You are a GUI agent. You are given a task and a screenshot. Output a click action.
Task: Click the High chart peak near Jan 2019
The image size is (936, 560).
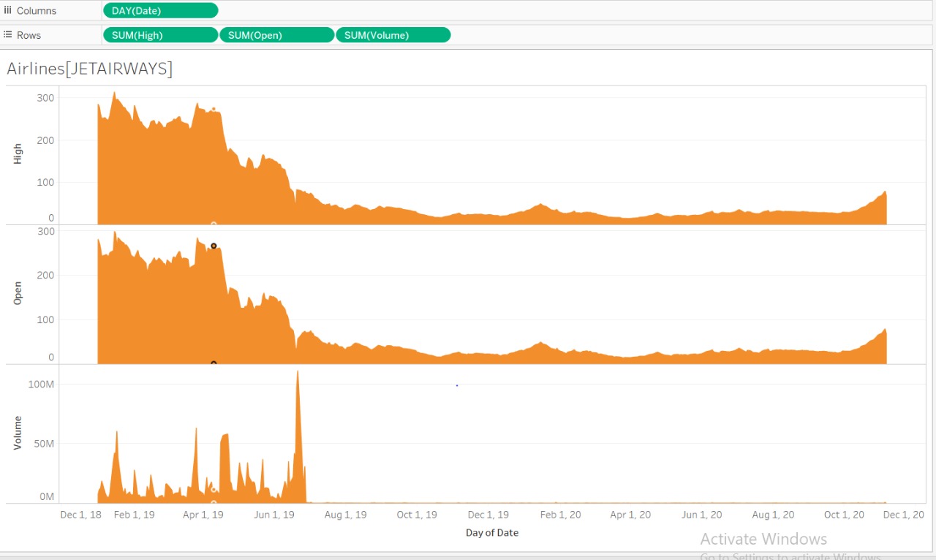coord(114,93)
